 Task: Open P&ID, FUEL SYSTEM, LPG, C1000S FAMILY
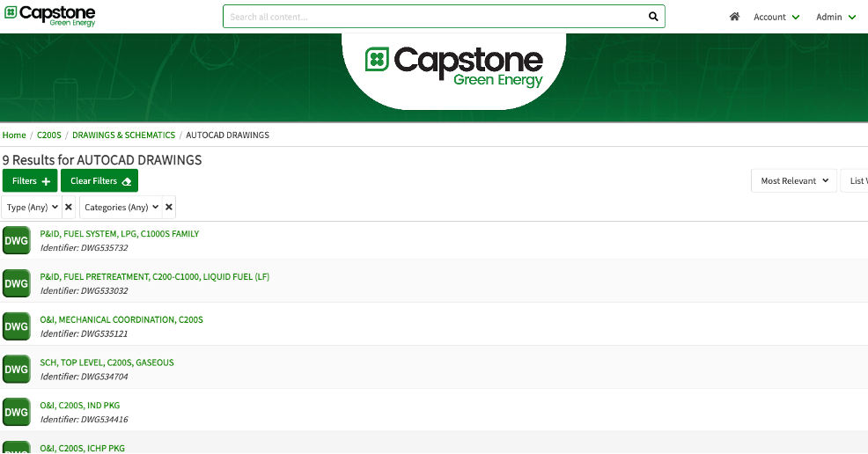120,234
